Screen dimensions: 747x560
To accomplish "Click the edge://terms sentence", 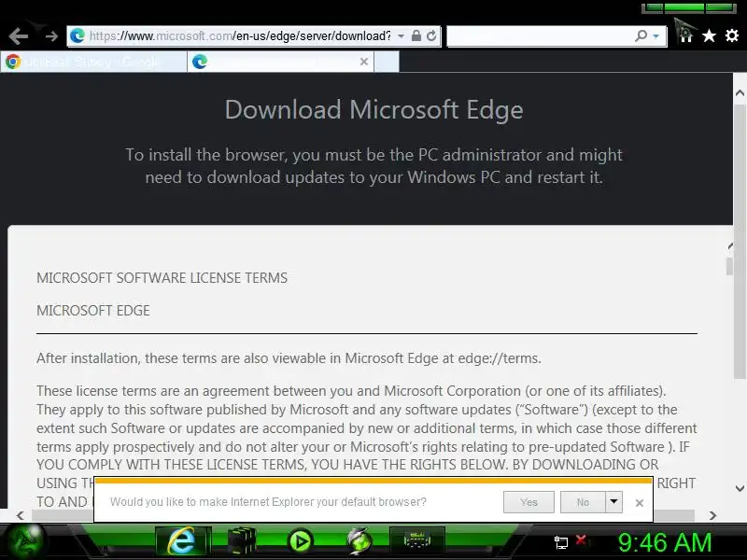I will 289,358.
